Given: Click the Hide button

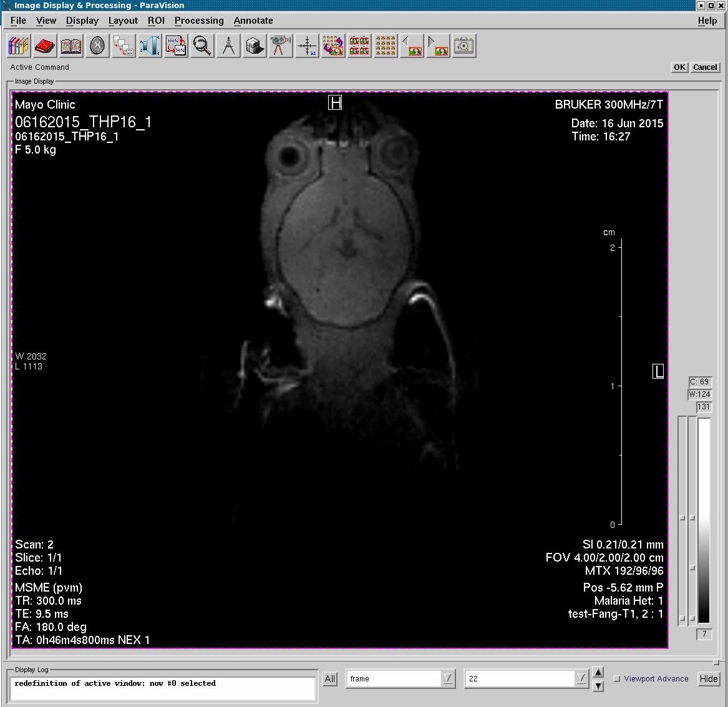Looking at the screenshot, I should (x=708, y=679).
